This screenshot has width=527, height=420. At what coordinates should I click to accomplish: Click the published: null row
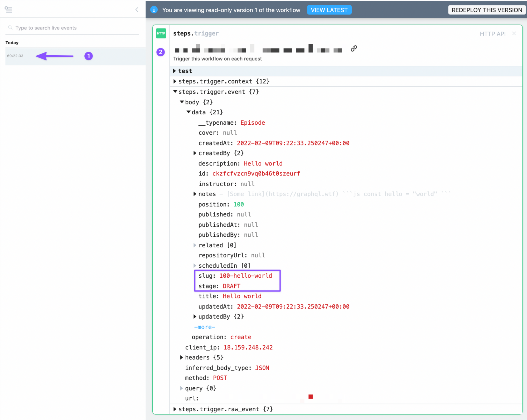point(225,214)
